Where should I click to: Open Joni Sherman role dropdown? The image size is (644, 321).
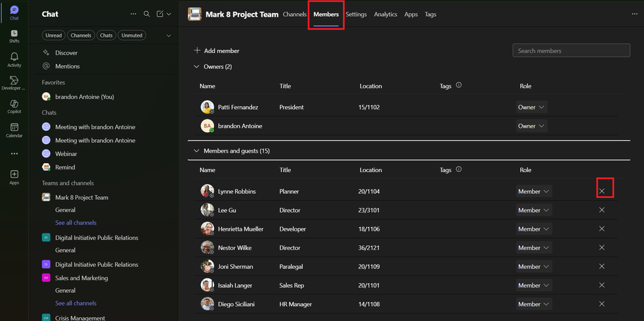pos(534,266)
